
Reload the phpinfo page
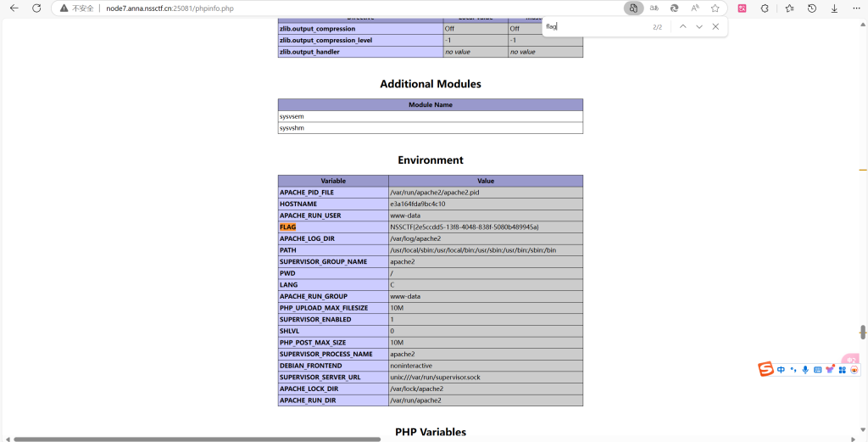(36, 8)
